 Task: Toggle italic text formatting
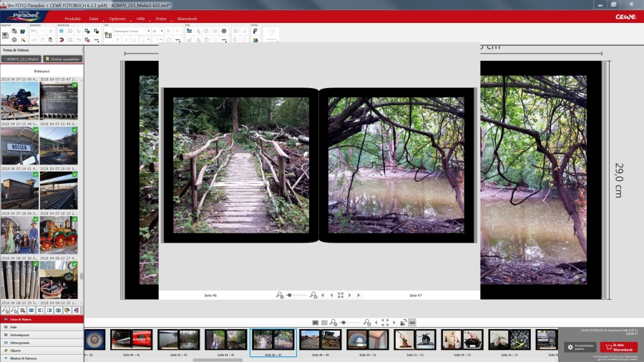tap(127, 40)
